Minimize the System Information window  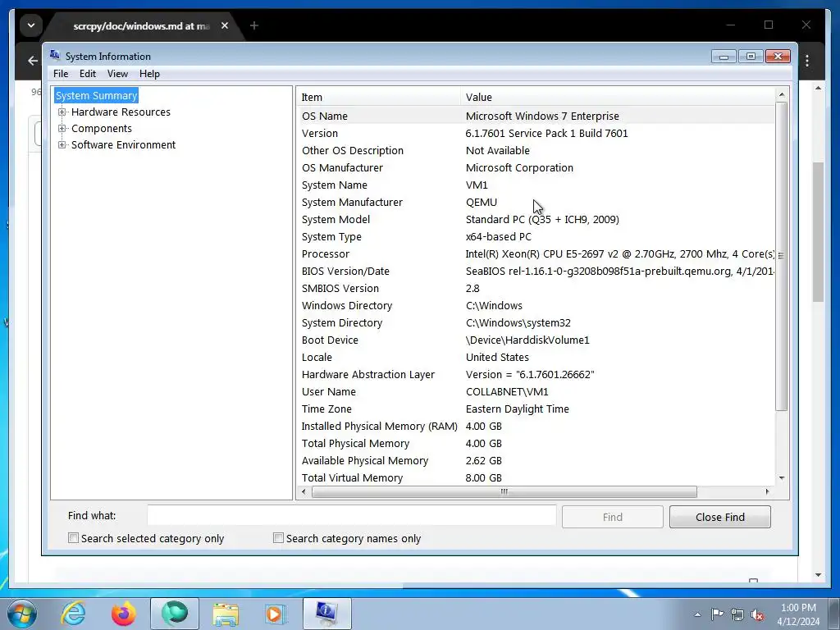[x=724, y=57]
